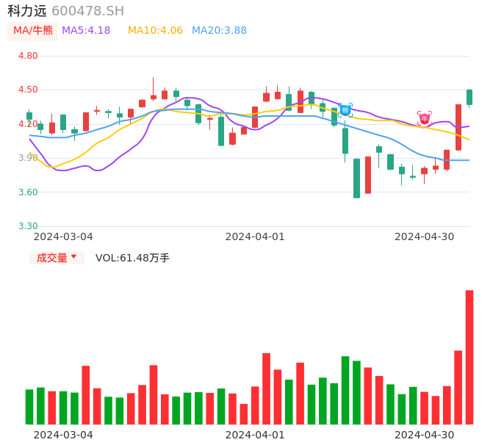Toggle the MA10 yellow line legend
This screenshot has width=504, height=445.
point(155,31)
